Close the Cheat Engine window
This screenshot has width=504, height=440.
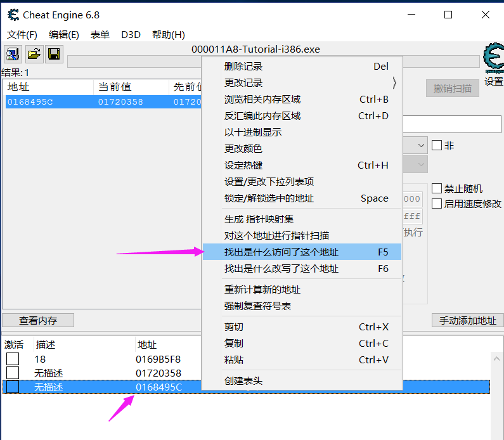(x=486, y=15)
